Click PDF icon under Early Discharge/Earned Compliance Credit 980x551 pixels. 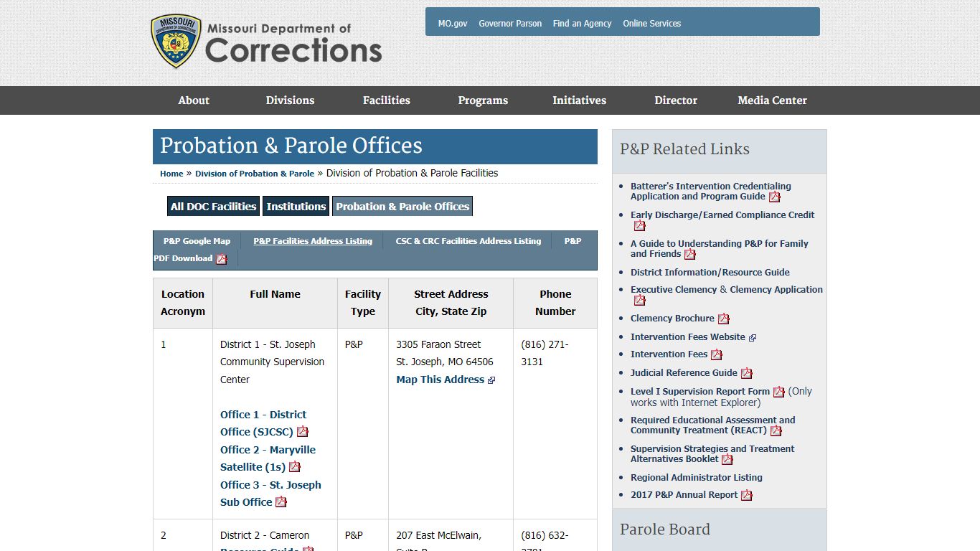click(640, 225)
